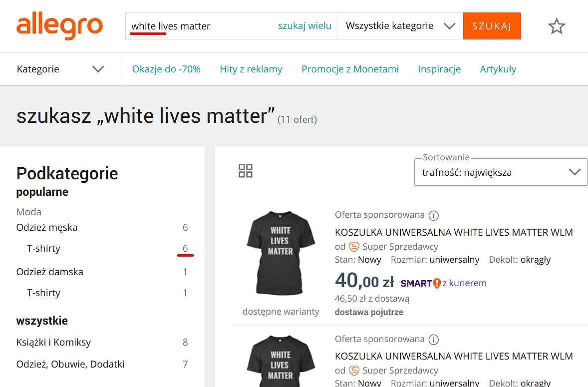Click the allegro logo
The height and width of the screenshot is (387, 588).
tap(59, 25)
